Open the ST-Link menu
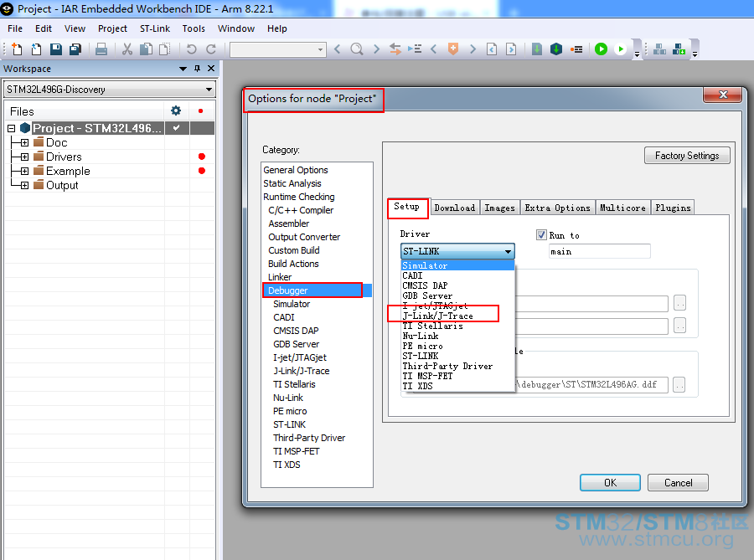 point(155,28)
